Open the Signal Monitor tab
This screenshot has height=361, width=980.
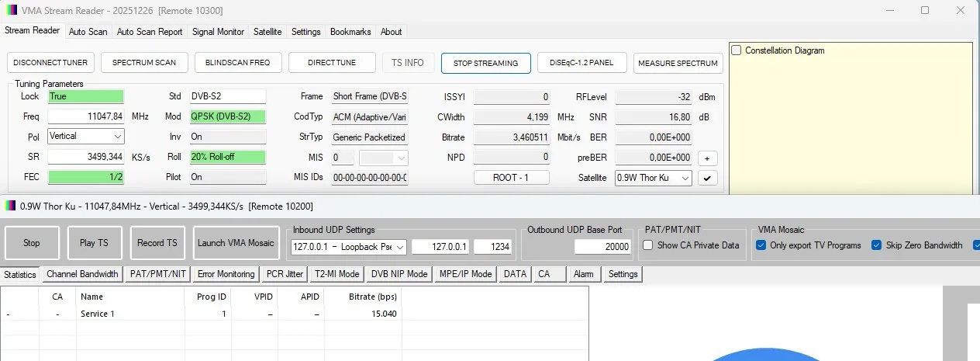pyautogui.click(x=218, y=32)
